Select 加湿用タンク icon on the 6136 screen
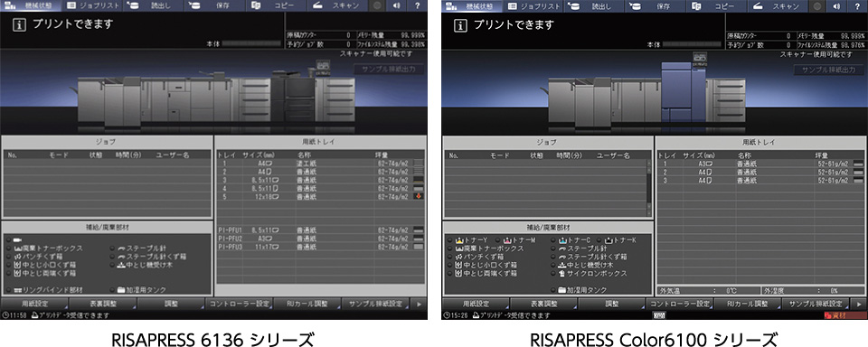The height and width of the screenshot is (347, 868). [x=121, y=290]
